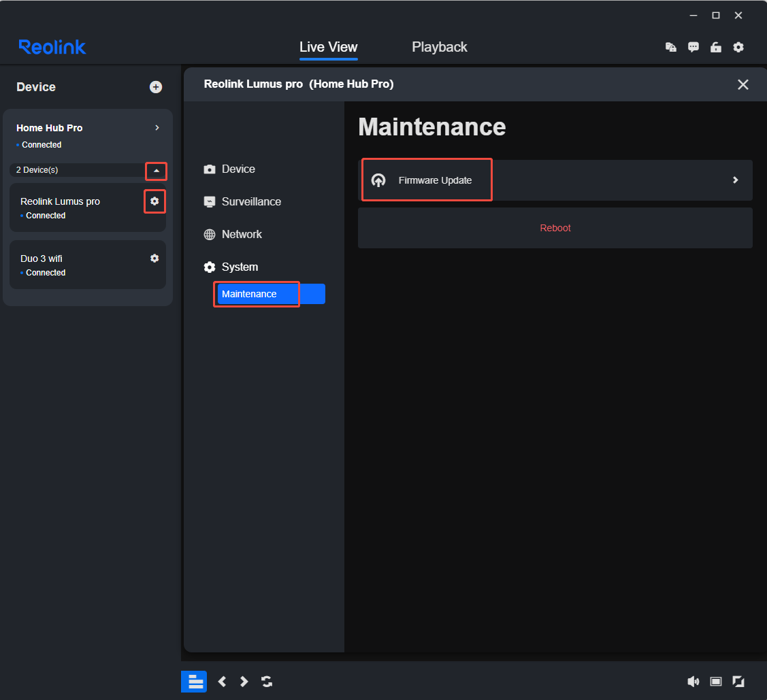This screenshot has width=767, height=700.
Task: Open settings gear for Duo 3 wifi
Action: tap(154, 258)
